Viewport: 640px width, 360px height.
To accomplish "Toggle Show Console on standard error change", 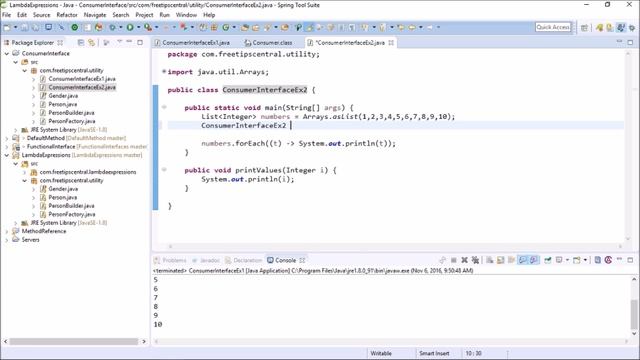I will [x=533, y=260].
